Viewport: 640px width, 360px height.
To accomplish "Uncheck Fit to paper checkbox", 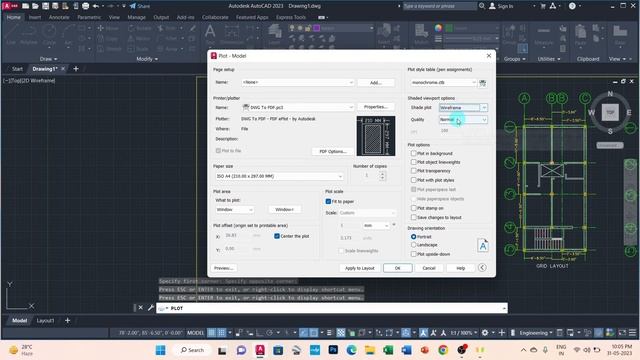I will [x=328, y=202].
